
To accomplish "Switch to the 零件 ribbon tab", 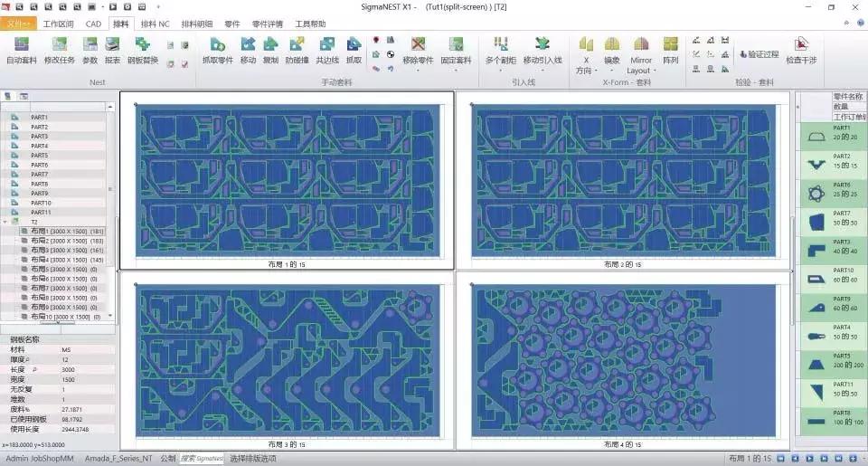I will tap(232, 24).
